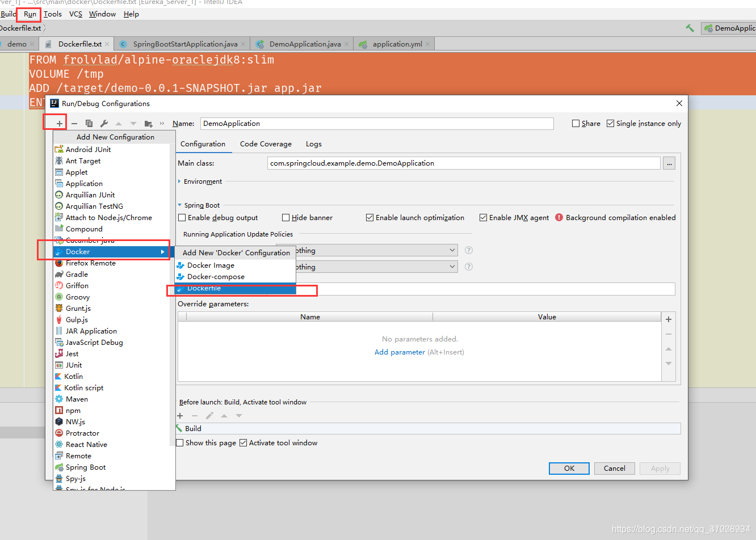This screenshot has height=540, width=756.
Task: Open the Window menu
Action: pyautogui.click(x=102, y=14)
